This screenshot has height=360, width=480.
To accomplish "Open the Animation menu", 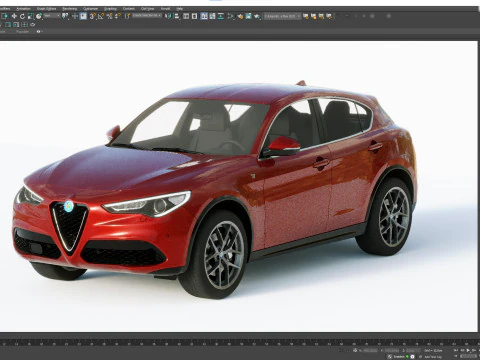I will 23,9.
